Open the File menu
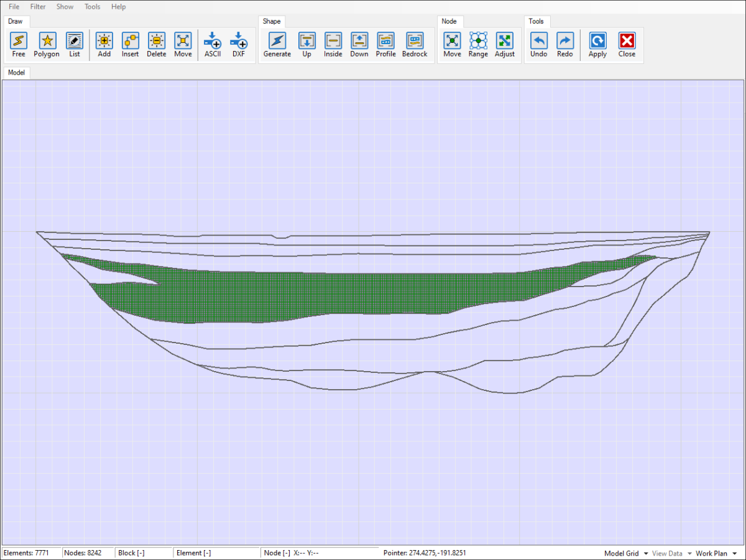The image size is (746, 560). click(x=14, y=7)
